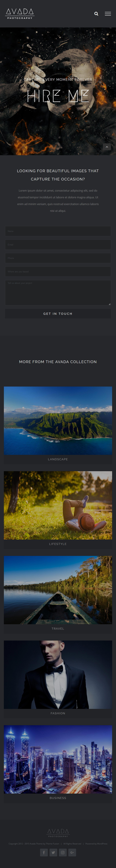Open the Travel boat photo
Image resolution: width=116 pixels, height=868 pixels.
tap(58, 590)
